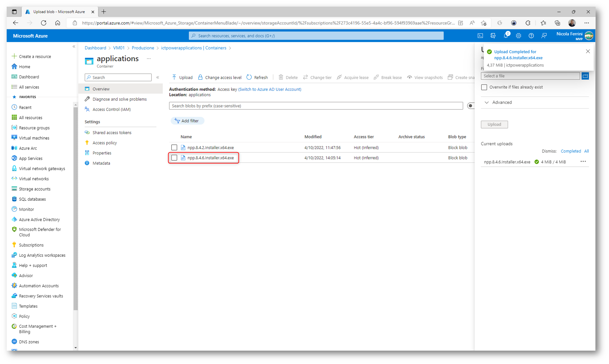Click Select a file input field

(x=530, y=76)
